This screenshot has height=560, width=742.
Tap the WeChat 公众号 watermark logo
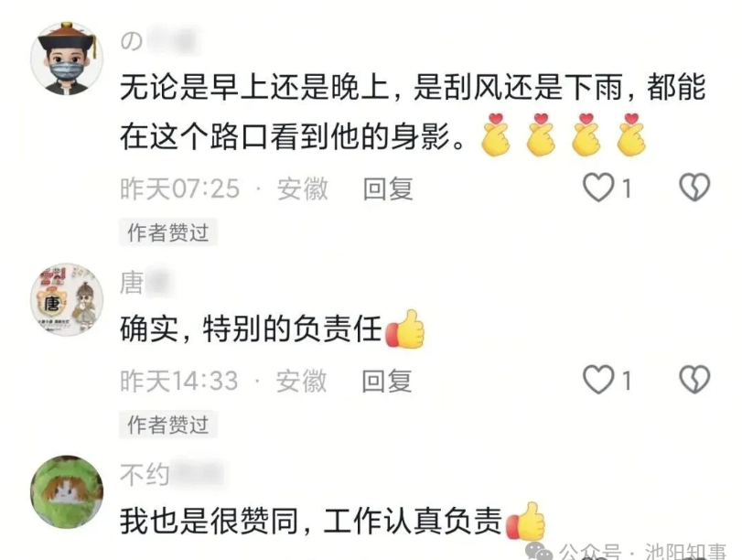point(539,552)
